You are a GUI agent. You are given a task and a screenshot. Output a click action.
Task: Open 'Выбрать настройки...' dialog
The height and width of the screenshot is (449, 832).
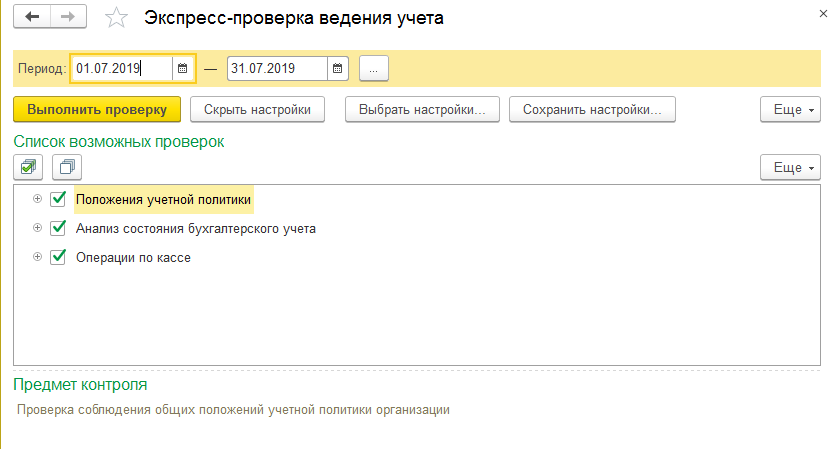coord(422,109)
